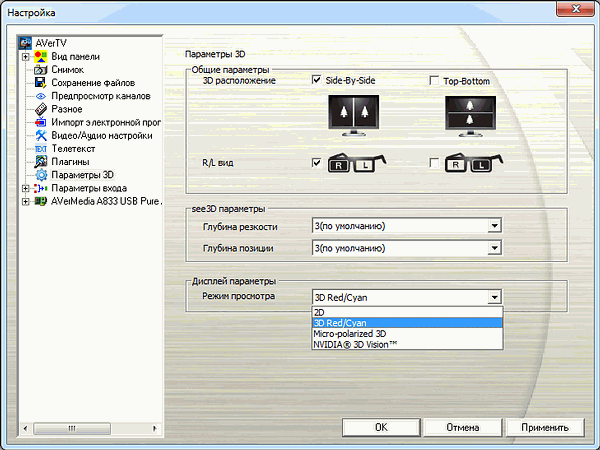Choose Micro-polarized 3D from the list
This screenshot has height=450, width=600.
pyautogui.click(x=407, y=334)
